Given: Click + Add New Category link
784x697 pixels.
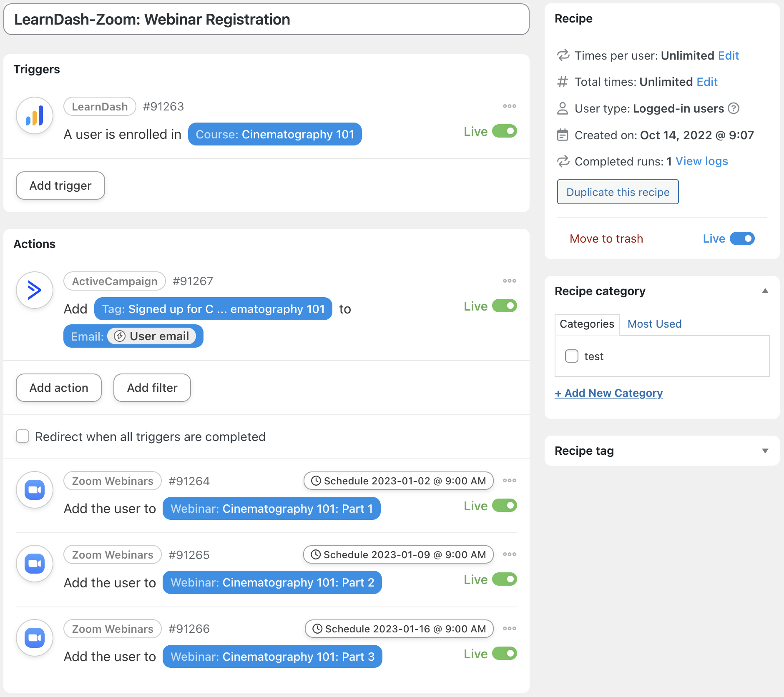Looking at the screenshot, I should (x=608, y=393).
